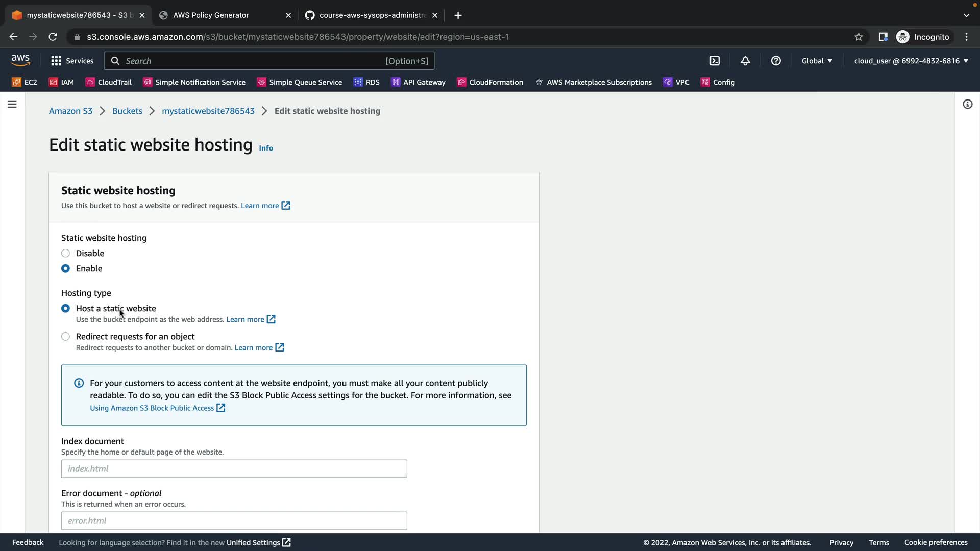Expand the Chrome tab search chevron

pos(966,15)
